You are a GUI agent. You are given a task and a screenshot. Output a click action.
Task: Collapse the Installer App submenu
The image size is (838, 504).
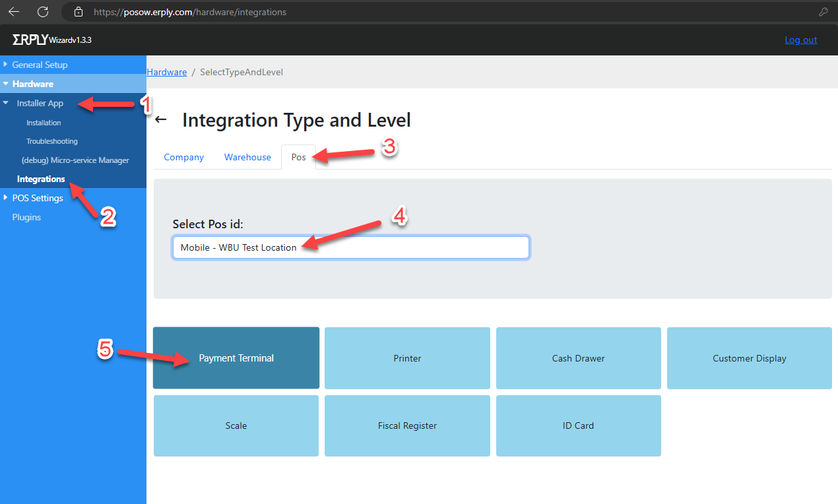(40, 103)
